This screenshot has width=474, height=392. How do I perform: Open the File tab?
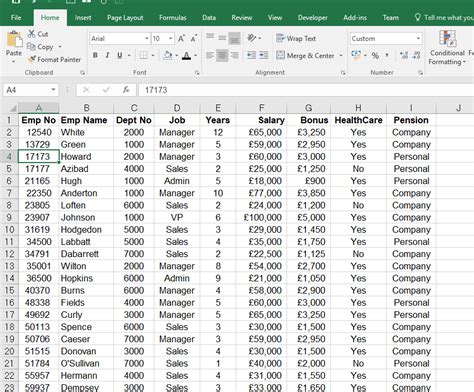point(16,18)
